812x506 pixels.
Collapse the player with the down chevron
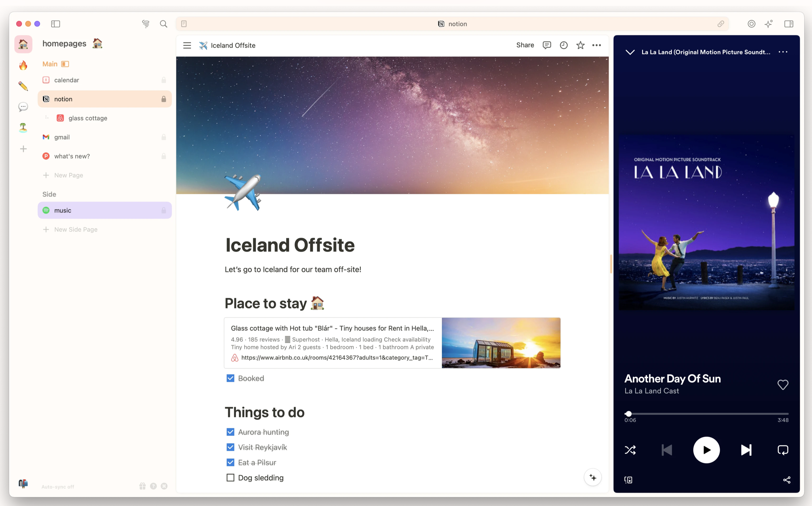630,52
